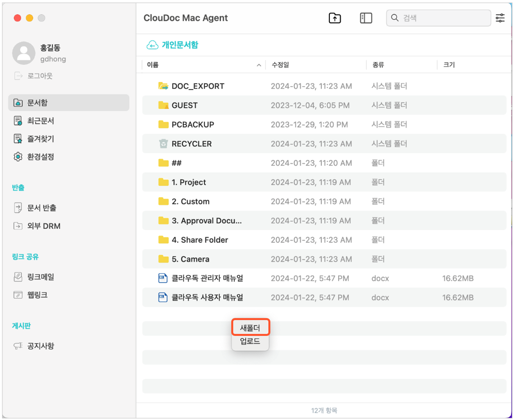Click the 개인문서함 breadcrumb title
The height and width of the screenshot is (420, 513).
point(180,45)
